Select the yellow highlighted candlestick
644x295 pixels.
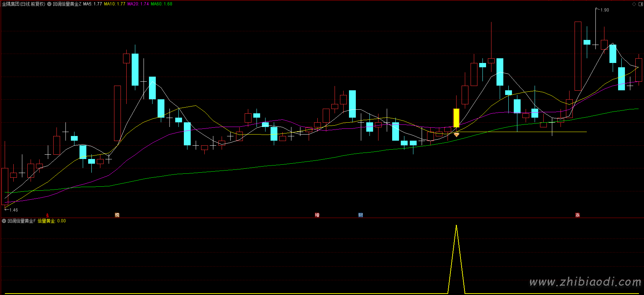coord(456,118)
